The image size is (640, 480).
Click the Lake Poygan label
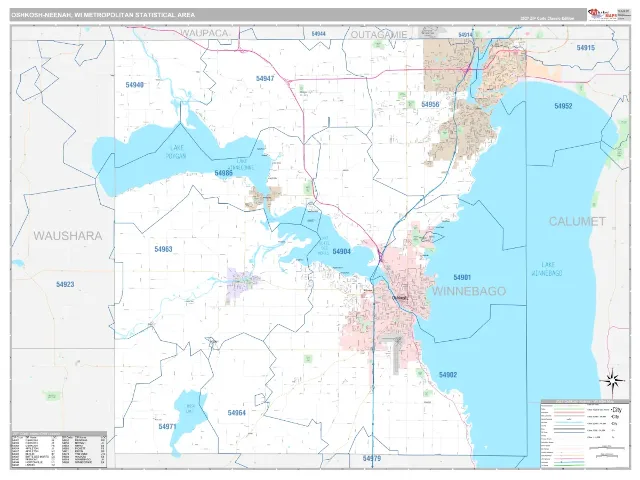tap(176, 152)
